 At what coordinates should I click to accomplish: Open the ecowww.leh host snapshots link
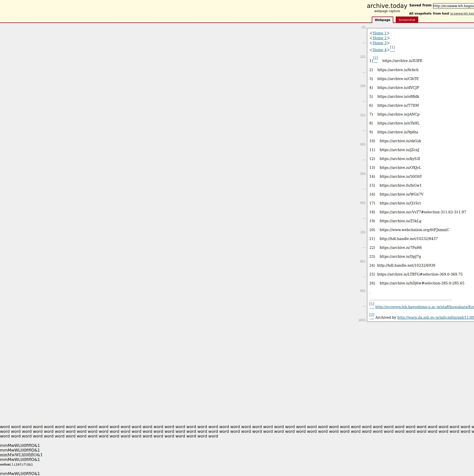point(462,14)
